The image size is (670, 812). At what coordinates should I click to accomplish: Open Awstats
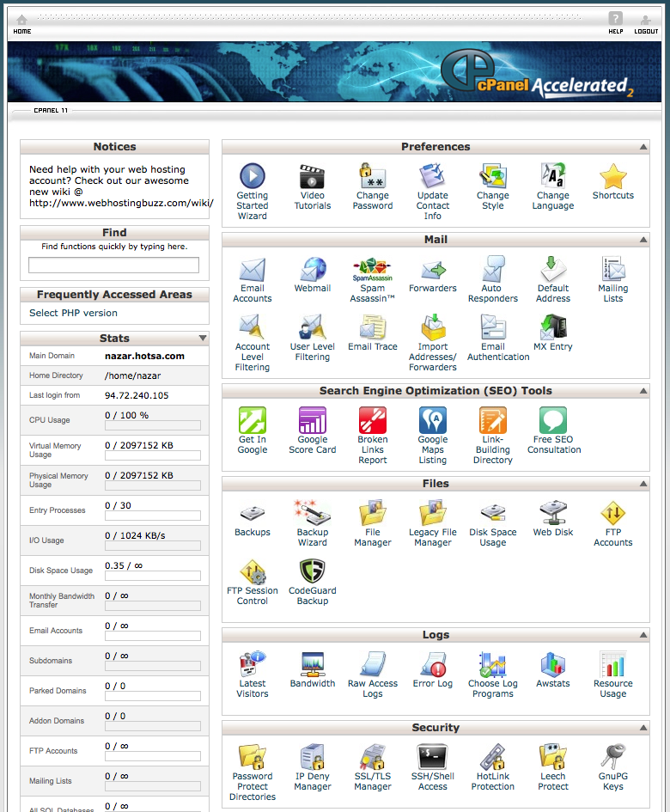pyautogui.click(x=553, y=664)
